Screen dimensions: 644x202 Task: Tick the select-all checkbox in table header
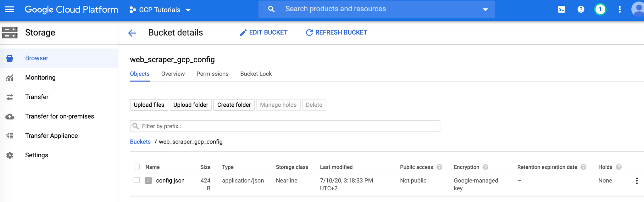[x=137, y=167]
